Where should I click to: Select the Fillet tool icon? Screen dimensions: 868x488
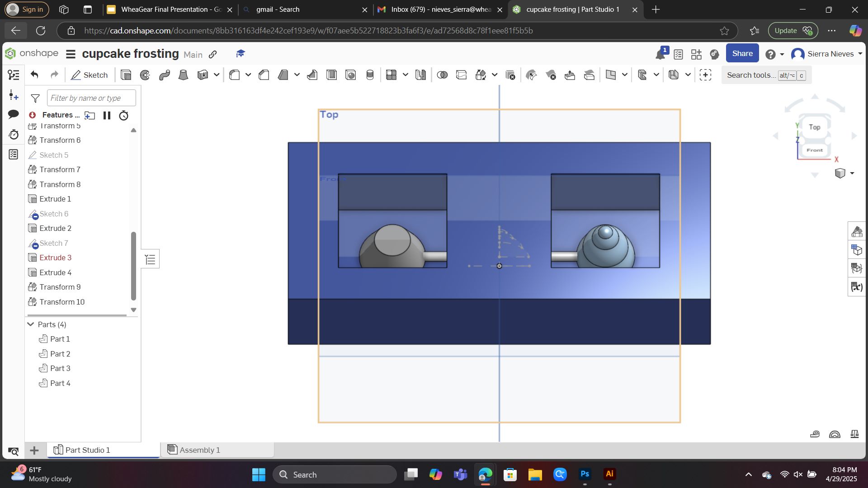click(234, 75)
